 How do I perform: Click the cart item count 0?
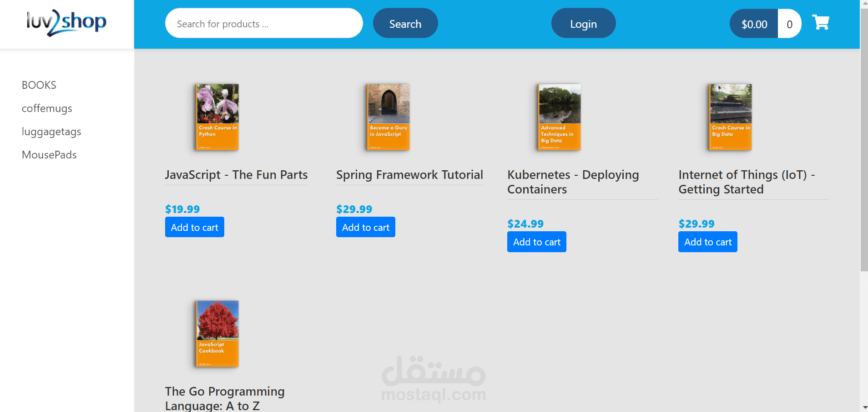pos(790,24)
